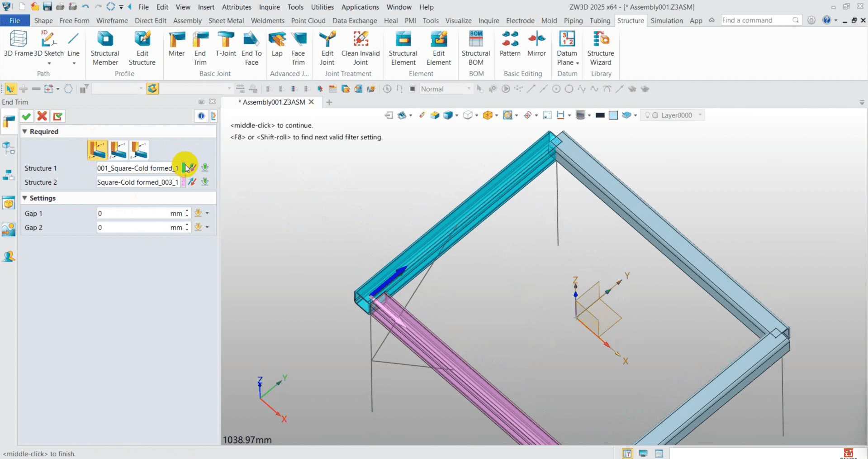Collapse the Required section

[x=25, y=132]
